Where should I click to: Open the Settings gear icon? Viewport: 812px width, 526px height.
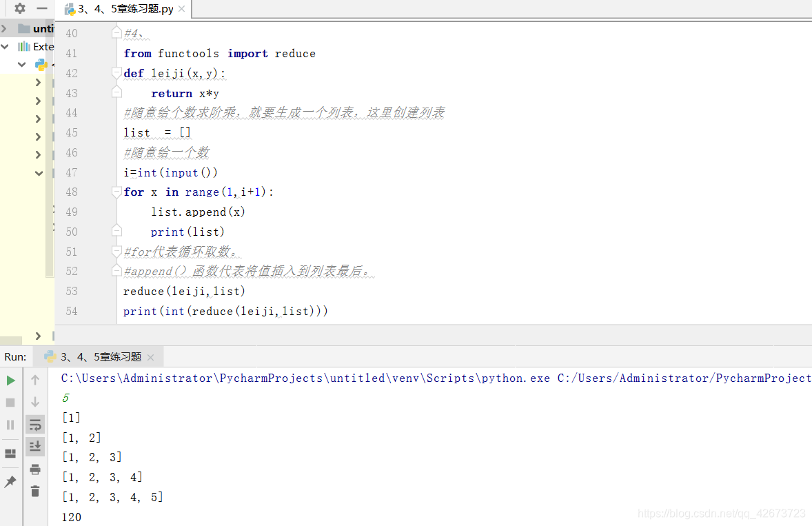(19, 8)
